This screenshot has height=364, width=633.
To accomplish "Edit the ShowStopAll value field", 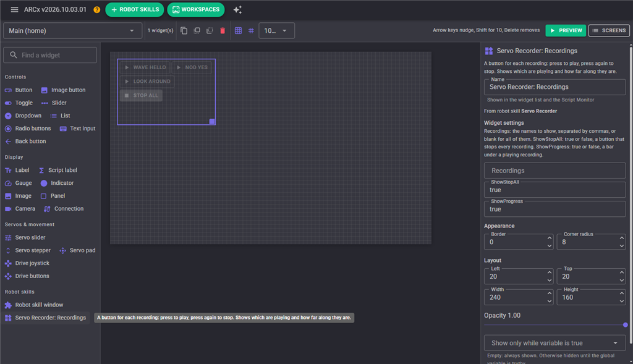I will click(554, 190).
